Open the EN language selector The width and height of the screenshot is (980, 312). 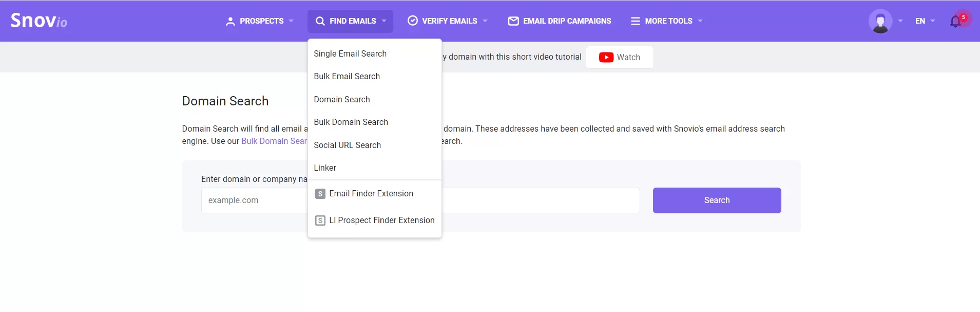tap(925, 21)
